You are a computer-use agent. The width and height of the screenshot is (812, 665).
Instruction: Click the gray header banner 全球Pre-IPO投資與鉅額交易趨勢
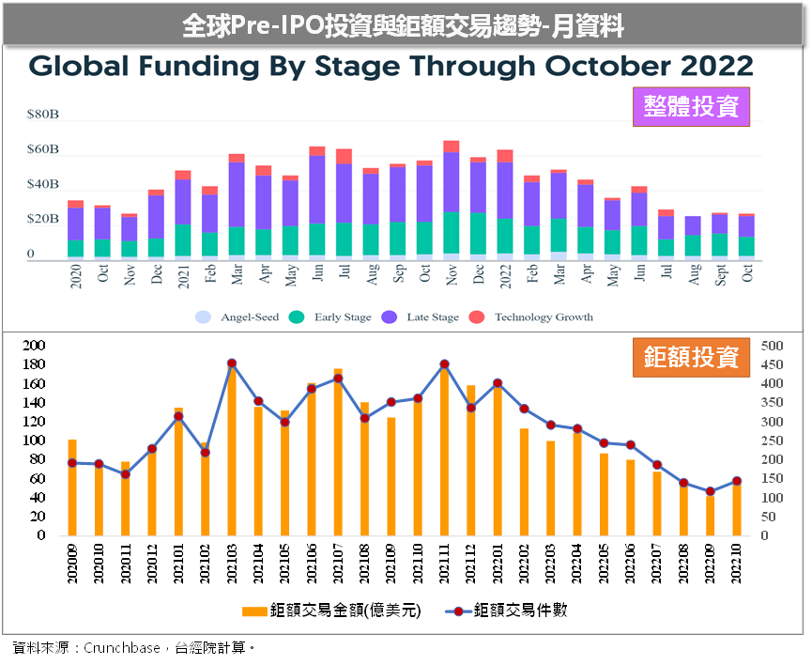pos(403,24)
